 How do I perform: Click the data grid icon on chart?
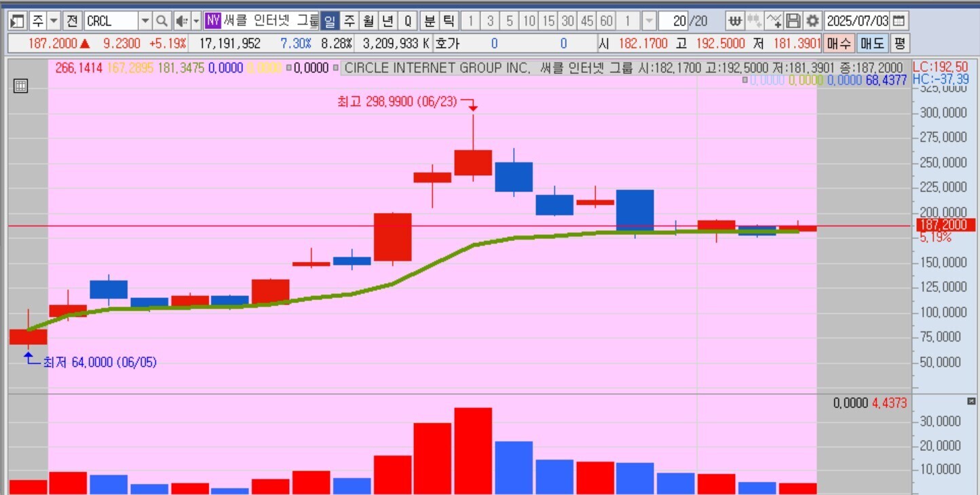tap(21, 86)
